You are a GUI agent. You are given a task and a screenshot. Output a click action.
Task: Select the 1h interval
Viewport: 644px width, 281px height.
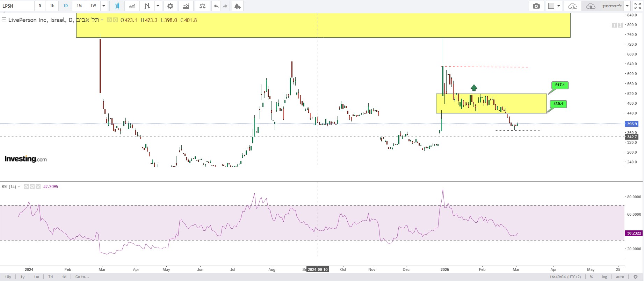point(52,6)
